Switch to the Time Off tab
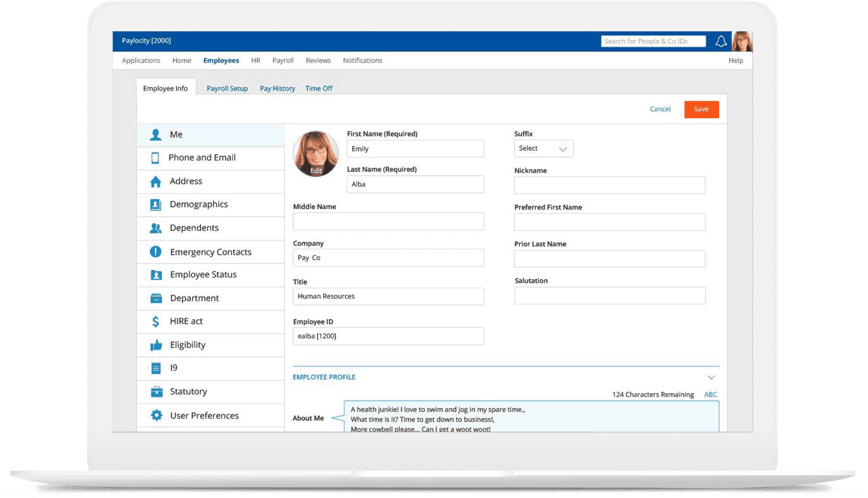The height and width of the screenshot is (498, 868). [319, 89]
